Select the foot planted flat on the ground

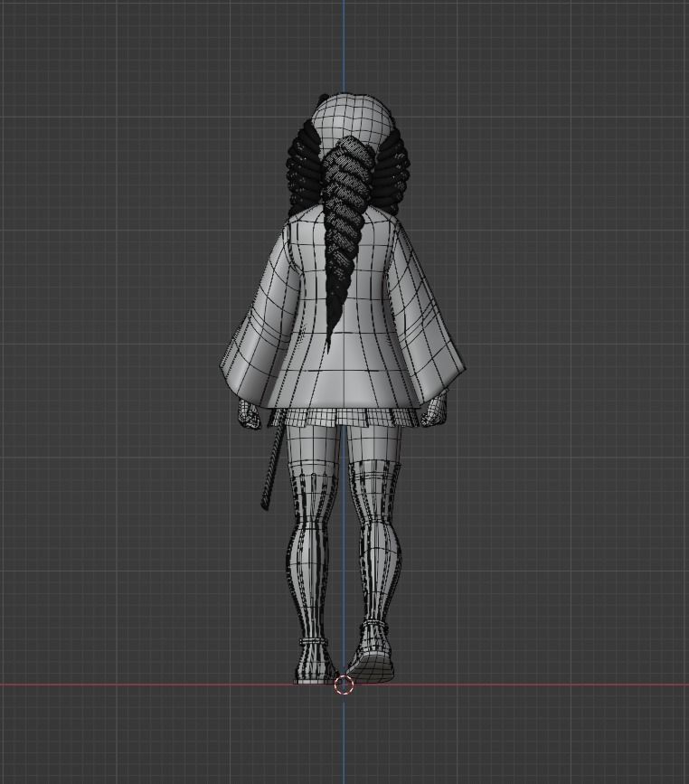tap(315, 663)
